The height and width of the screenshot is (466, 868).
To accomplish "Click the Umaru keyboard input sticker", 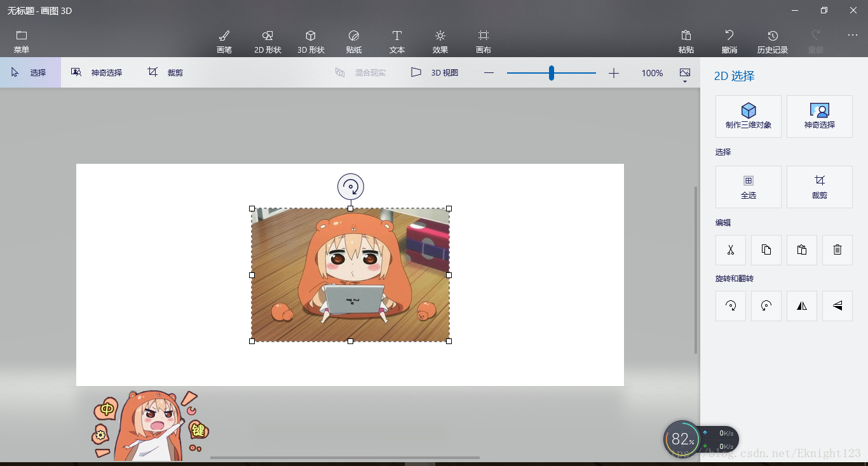I will pyautogui.click(x=151, y=425).
